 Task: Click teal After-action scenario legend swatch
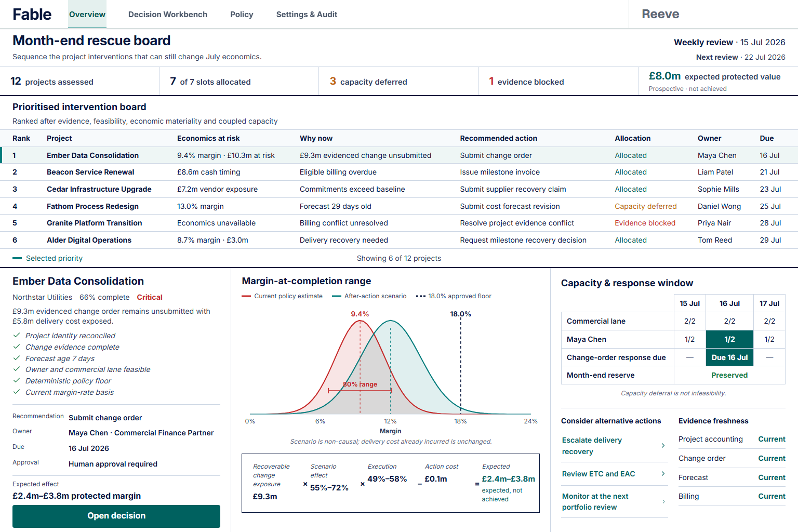pos(337,296)
